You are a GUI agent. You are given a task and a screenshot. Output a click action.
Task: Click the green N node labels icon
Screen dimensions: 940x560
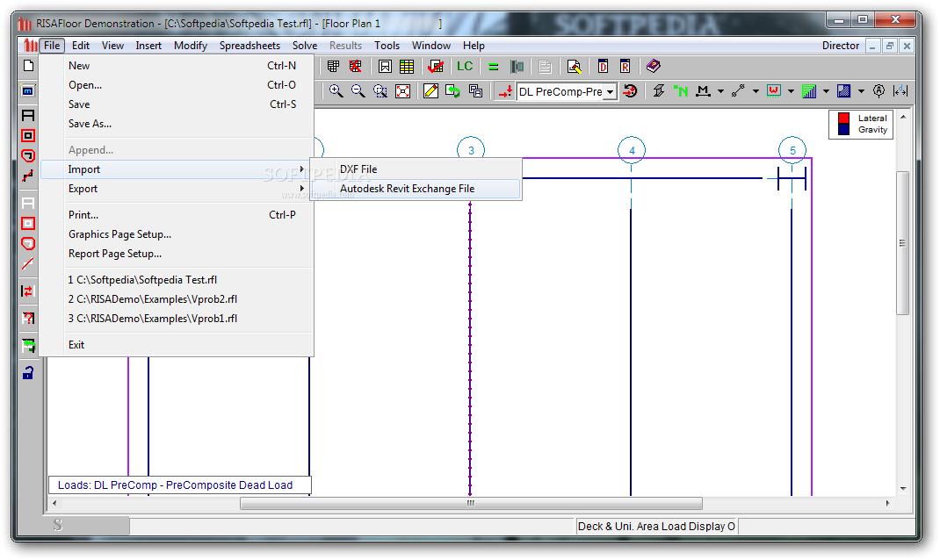(x=681, y=91)
